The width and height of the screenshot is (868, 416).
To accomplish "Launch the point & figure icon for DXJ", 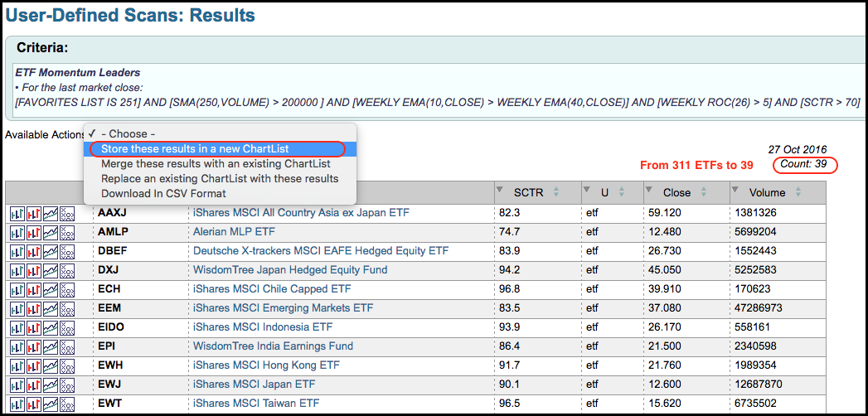I will point(67,270).
